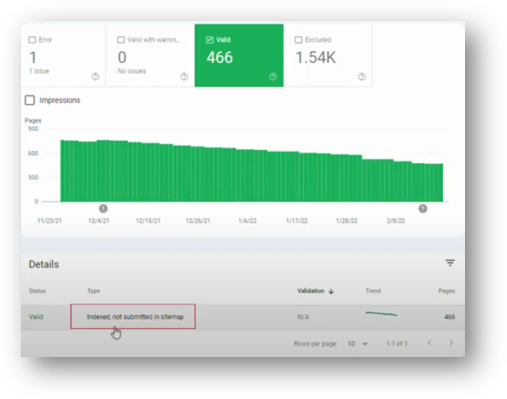Viewport: 507px width, 399px height.
Task: Click the Trend column header
Action: (x=373, y=291)
